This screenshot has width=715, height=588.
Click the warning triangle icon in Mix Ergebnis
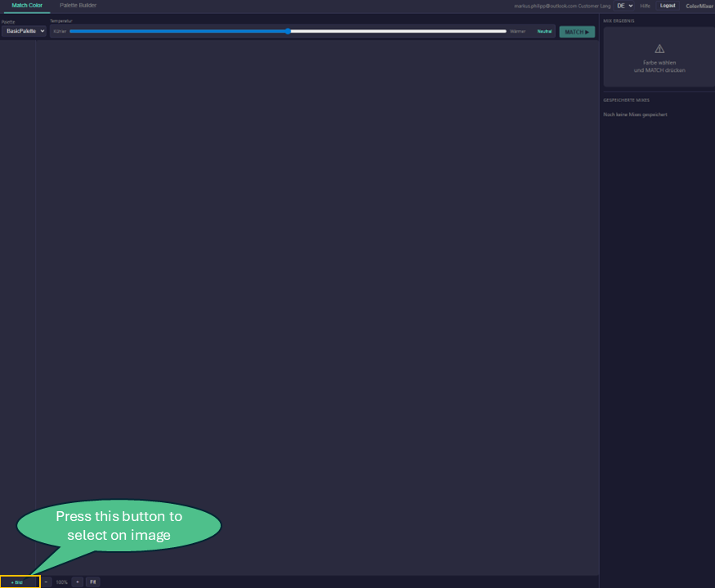click(659, 49)
